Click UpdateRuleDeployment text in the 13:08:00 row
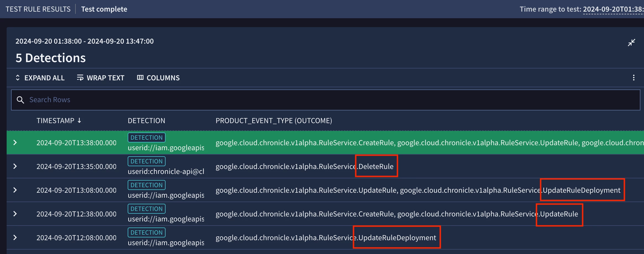The width and height of the screenshot is (644, 254). (x=582, y=190)
